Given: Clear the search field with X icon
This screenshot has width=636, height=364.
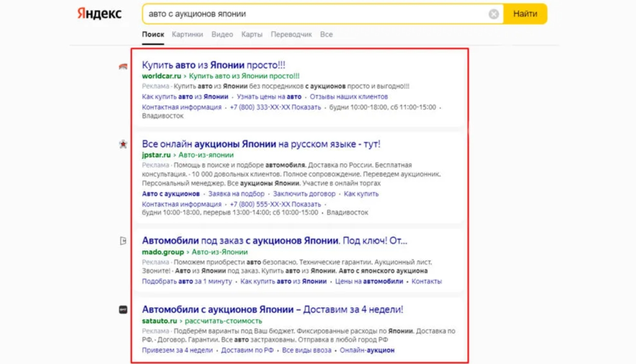Looking at the screenshot, I should 493,14.
